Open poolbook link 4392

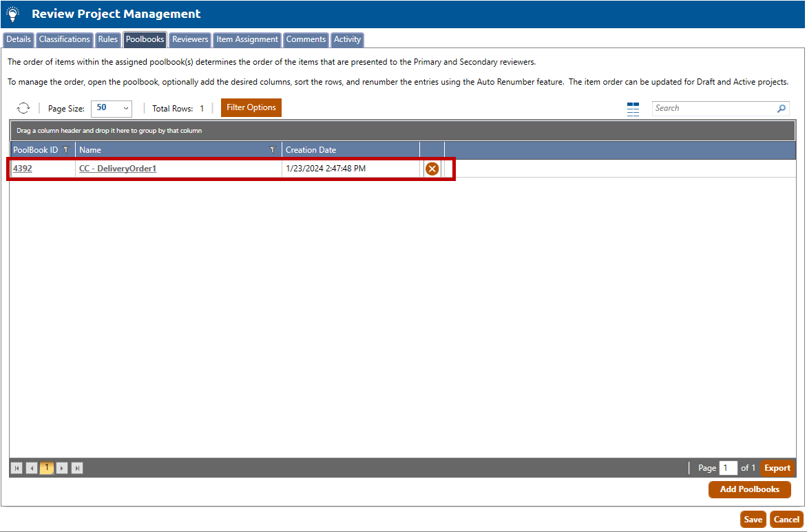pos(23,169)
